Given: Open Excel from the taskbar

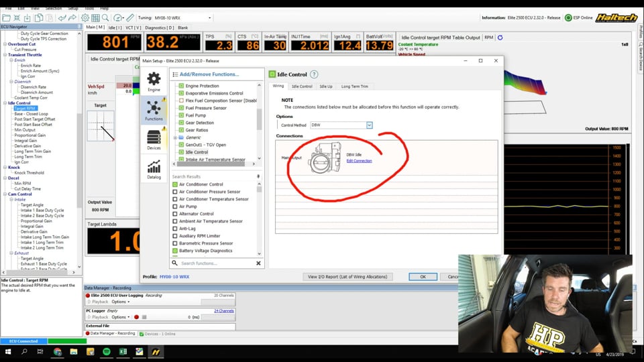Looking at the screenshot, I should coord(123,352).
